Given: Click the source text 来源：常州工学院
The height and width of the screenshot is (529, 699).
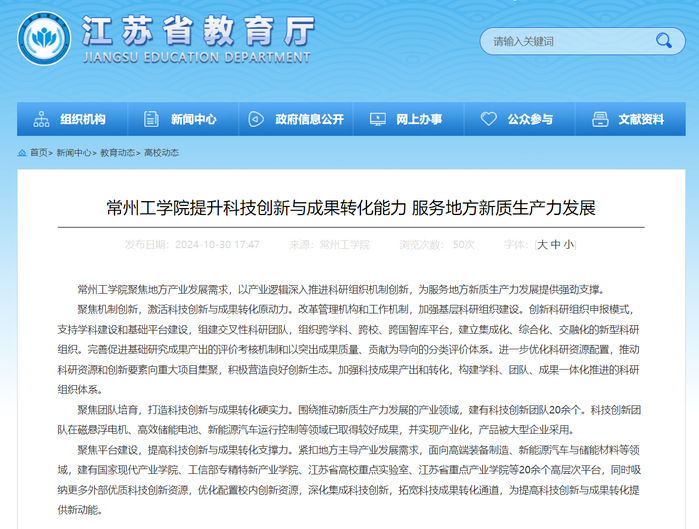Looking at the screenshot, I should tap(329, 245).
